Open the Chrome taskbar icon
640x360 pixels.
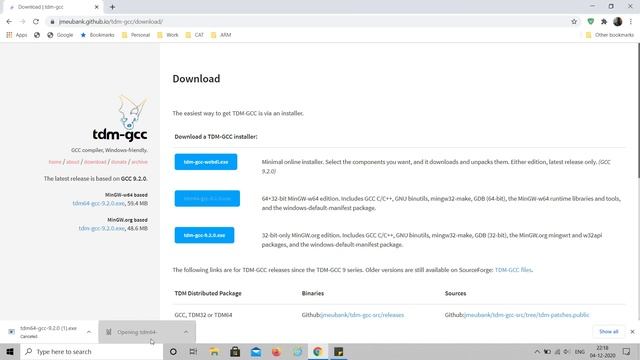[x=318, y=351]
